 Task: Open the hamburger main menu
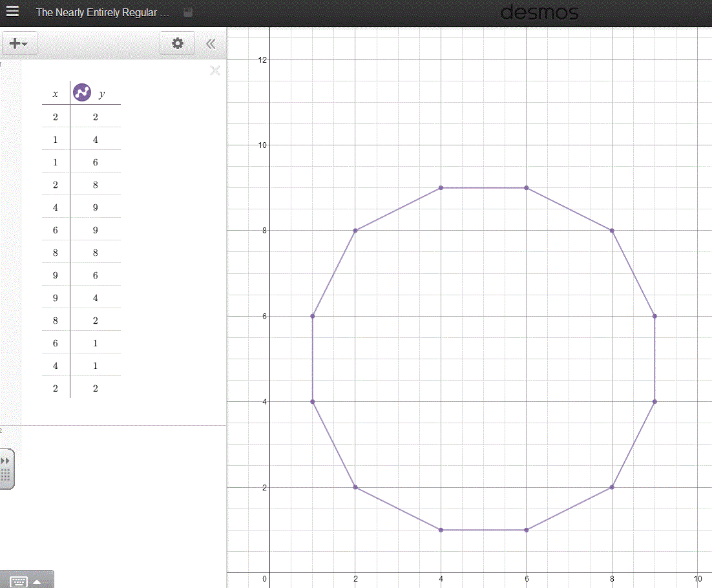tap(12, 11)
